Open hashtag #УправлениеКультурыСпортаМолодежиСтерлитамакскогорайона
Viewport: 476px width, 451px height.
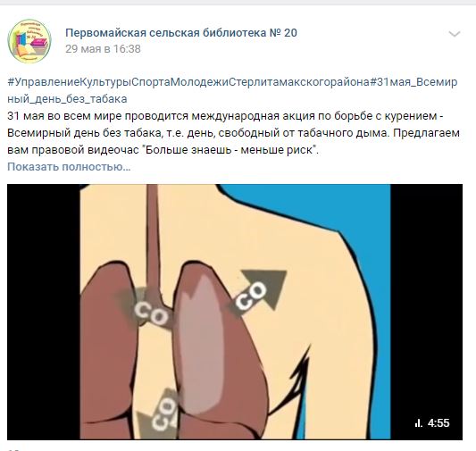click(x=188, y=82)
